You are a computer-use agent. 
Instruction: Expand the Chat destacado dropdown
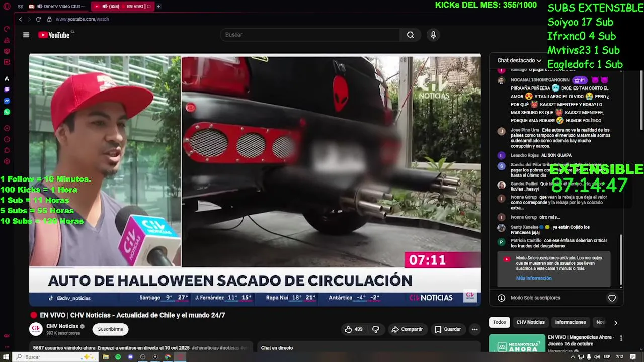(x=519, y=60)
